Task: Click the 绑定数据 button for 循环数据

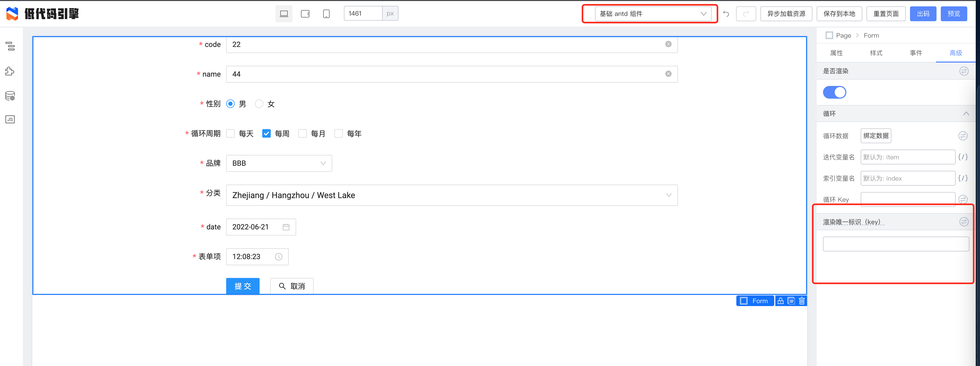Action: coord(876,136)
